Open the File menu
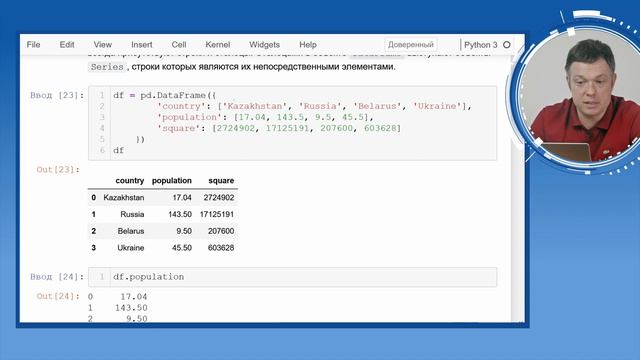 pos(33,44)
